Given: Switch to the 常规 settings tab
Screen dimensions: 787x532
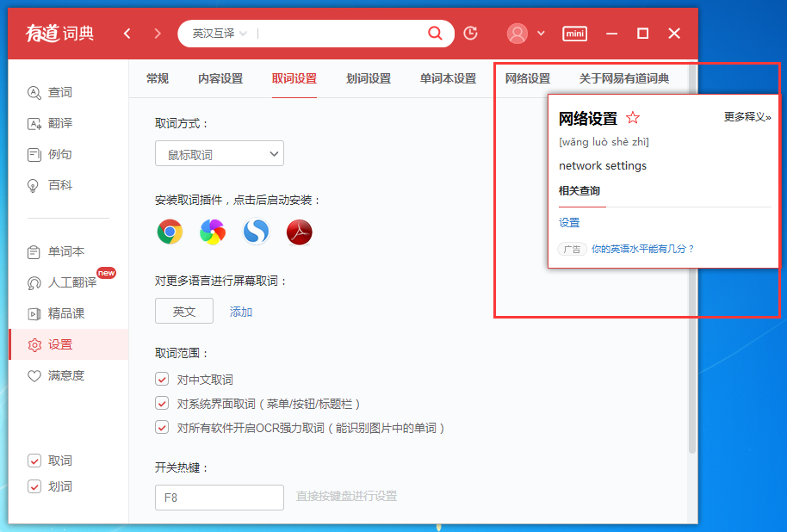Looking at the screenshot, I should tap(157, 77).
